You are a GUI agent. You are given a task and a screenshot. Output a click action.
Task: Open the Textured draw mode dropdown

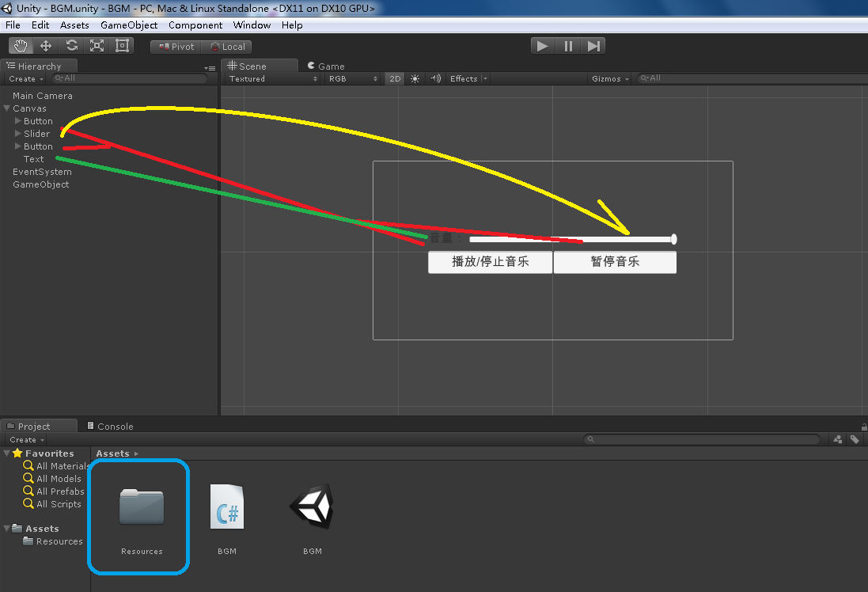pos(273,78)
